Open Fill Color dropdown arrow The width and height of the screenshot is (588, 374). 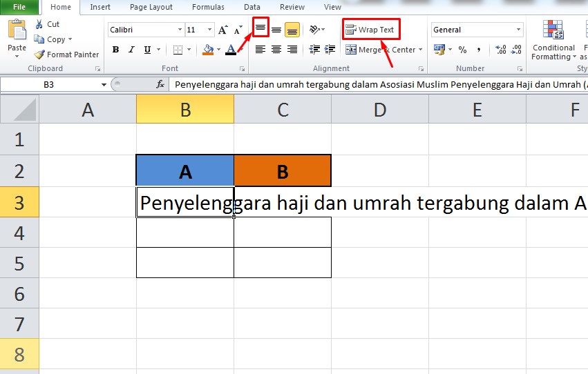[218, 50]
